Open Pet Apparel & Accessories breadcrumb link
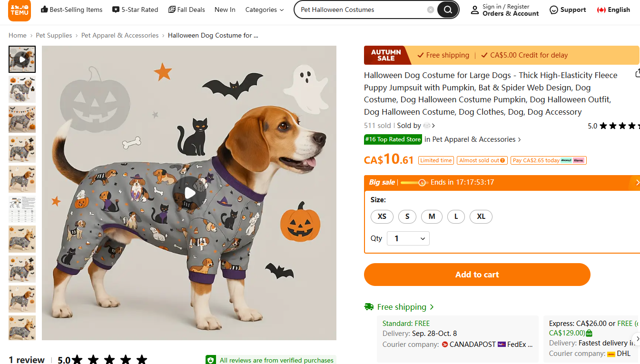The image size is (640, 364). pyautogui.click(x=120, y=35)
